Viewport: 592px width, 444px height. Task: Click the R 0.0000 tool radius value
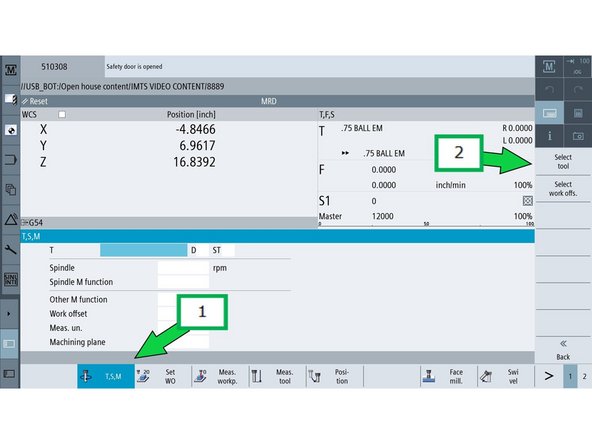click(517, 128)
